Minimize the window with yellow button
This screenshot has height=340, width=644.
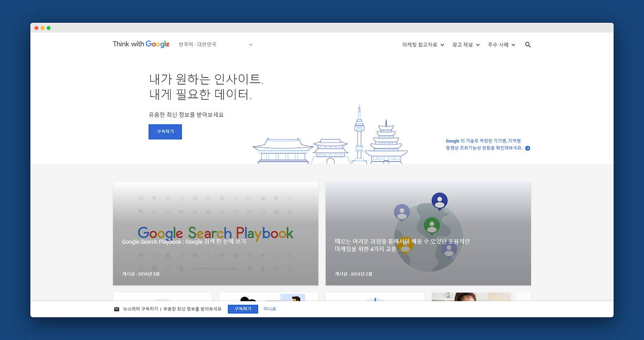coord(43,28)
